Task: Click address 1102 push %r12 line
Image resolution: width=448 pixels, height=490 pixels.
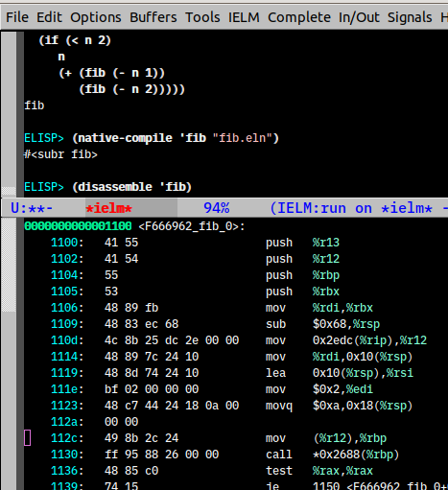Action: pos(195,259)
